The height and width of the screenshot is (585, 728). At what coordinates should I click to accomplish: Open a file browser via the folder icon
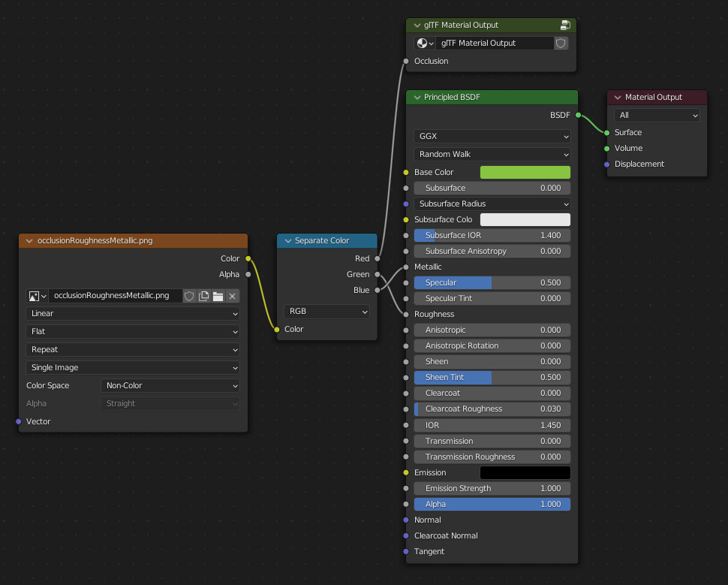pyautogui.click(x=218, y=296)
